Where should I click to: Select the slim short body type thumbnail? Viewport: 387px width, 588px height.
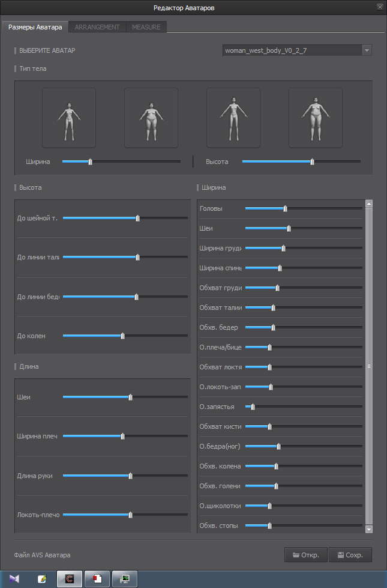[69, 118]
